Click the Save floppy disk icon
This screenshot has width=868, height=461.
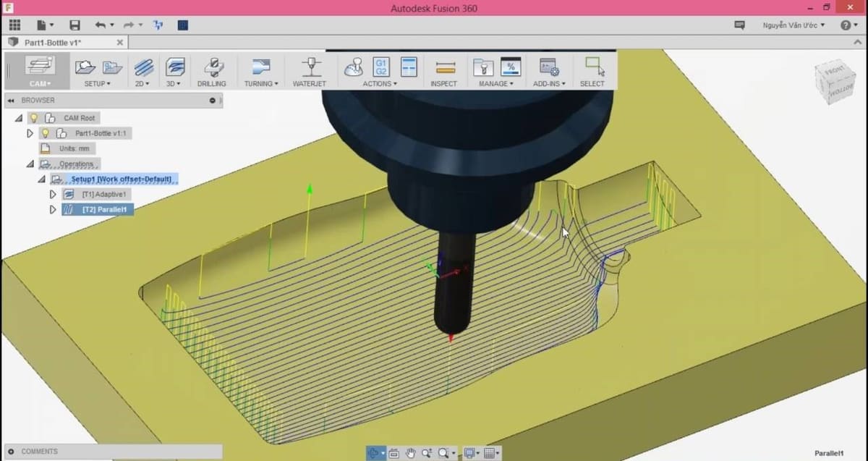point(75,25)
